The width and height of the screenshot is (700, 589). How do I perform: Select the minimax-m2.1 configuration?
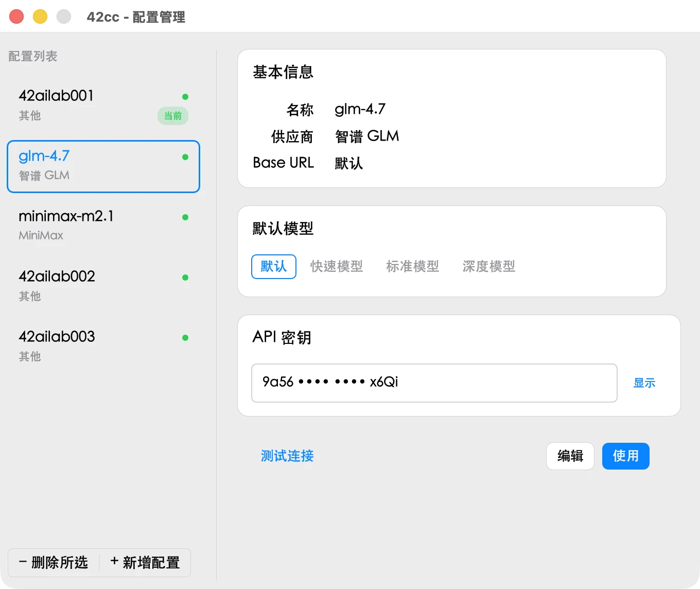103,225
